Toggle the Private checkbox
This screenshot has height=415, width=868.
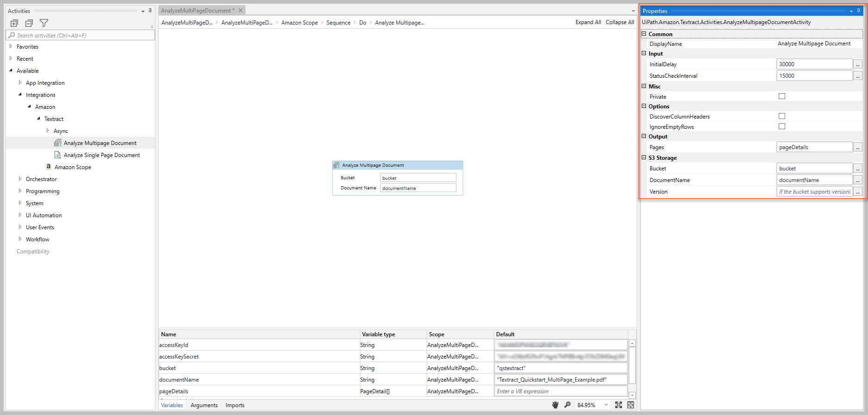pyautogui.click(x=782, y=96)
